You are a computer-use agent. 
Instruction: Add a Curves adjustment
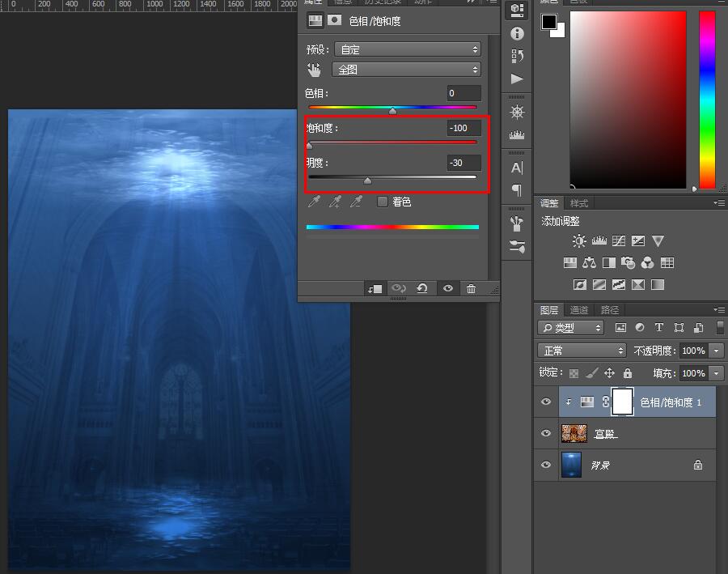click(x=619, y=240)
